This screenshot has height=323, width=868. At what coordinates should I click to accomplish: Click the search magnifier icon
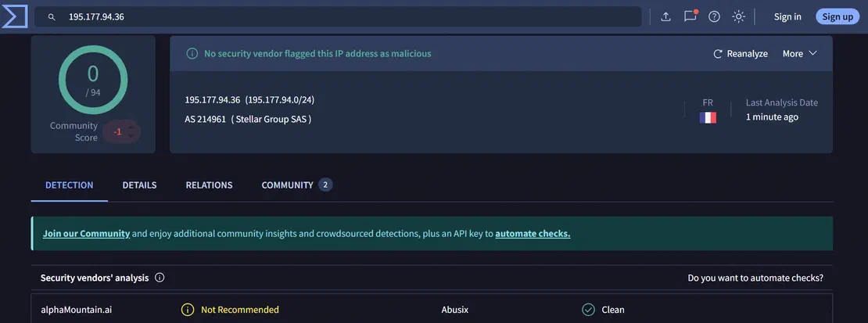pos(52,17)
